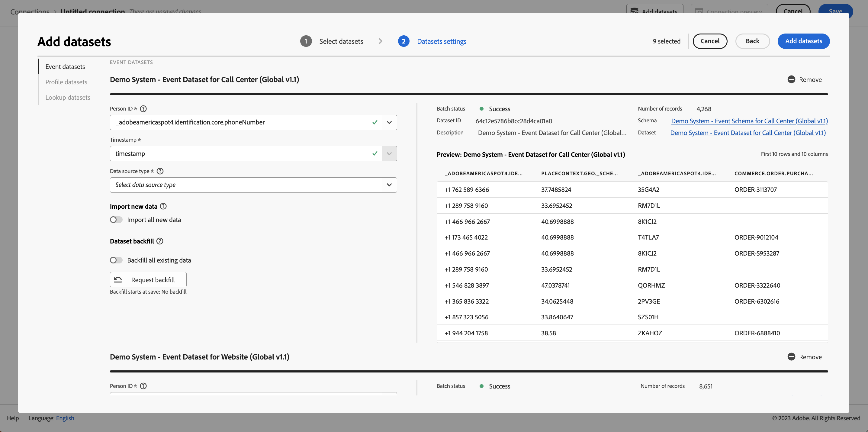Turn on Backfill all existing data
The image size is (868, 432).
[x=116, y=260]
